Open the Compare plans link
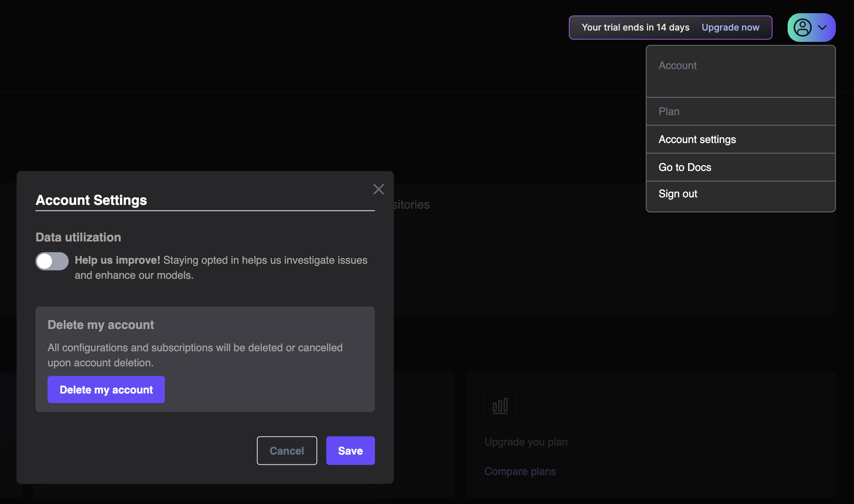This screenshot has height=504, width=854. coord(520,471)
